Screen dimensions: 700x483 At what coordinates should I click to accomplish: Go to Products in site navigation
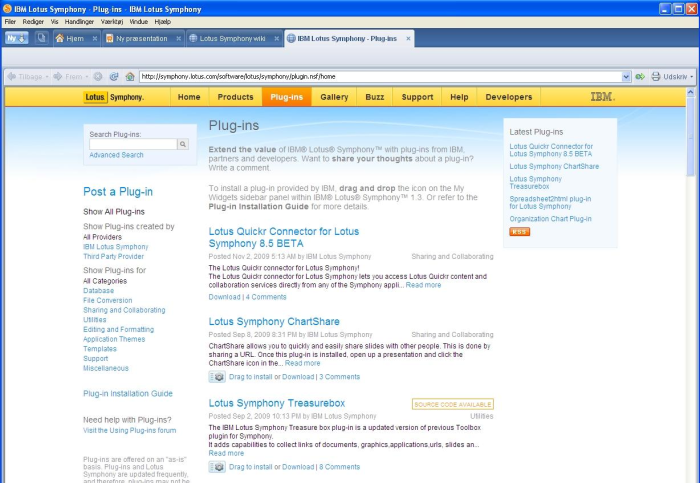click(x=235, y=97)
